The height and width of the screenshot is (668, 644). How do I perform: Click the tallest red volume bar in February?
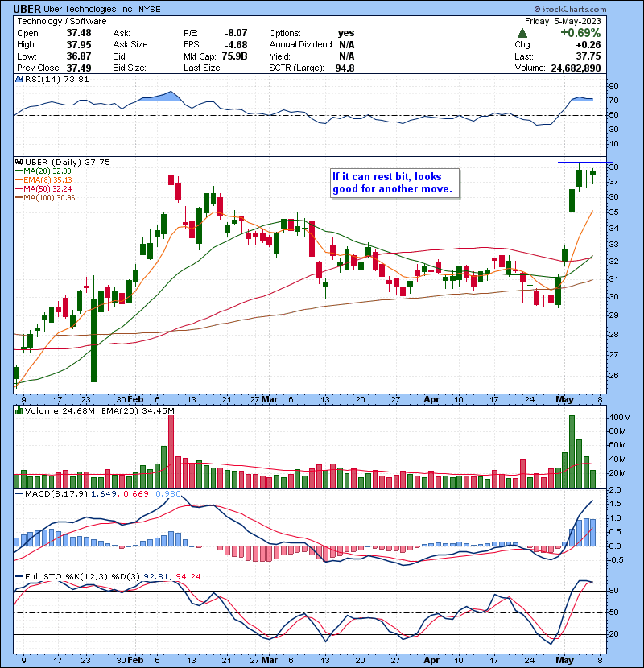(x=171, y=452)
